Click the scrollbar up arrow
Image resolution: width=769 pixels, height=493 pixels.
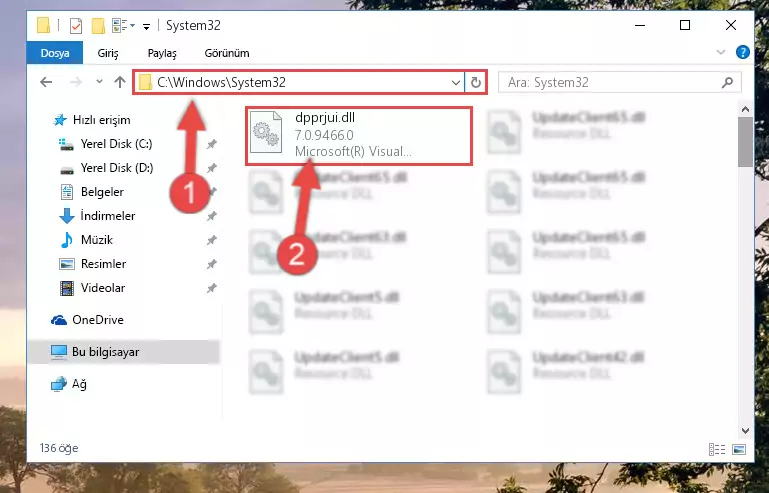745,109
